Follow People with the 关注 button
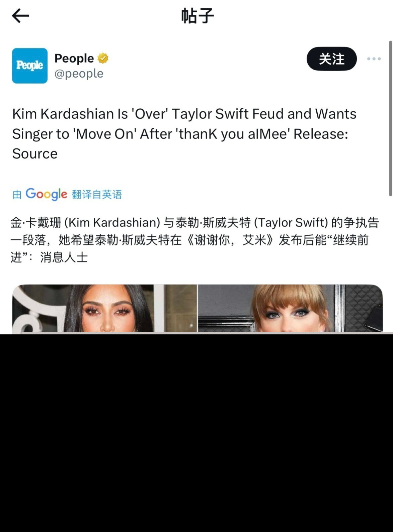The image size is (393, 532). coord(331,59)
